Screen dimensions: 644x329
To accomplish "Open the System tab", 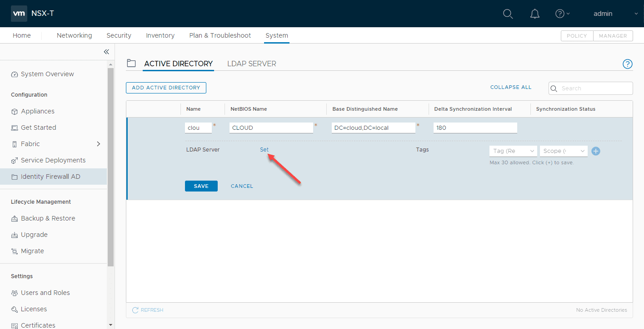I will point(276,35).
